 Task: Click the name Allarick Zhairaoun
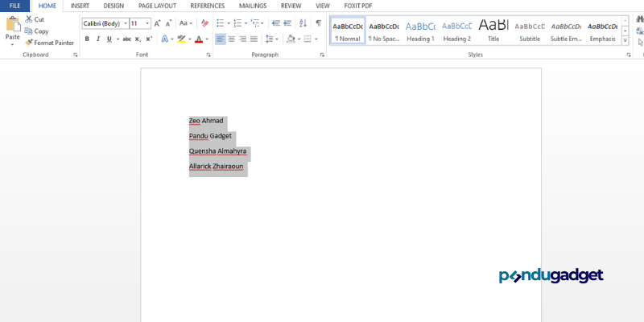click(x=216, y=167)
